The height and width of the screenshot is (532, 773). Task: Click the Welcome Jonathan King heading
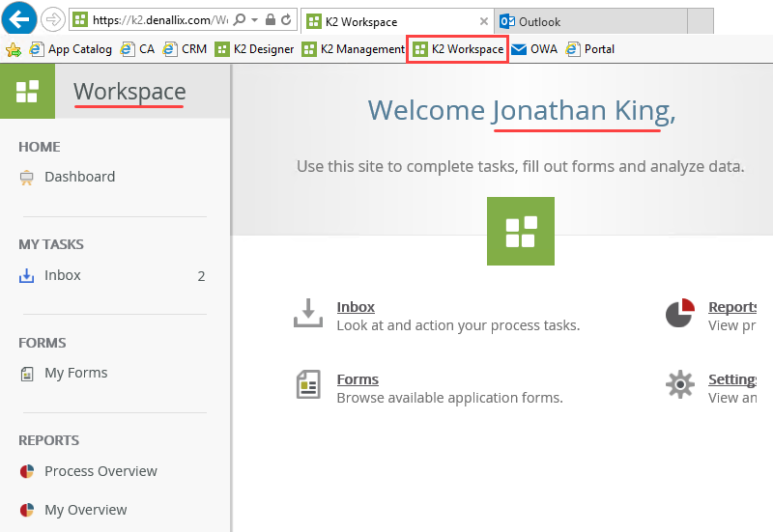tap(522, 111)
